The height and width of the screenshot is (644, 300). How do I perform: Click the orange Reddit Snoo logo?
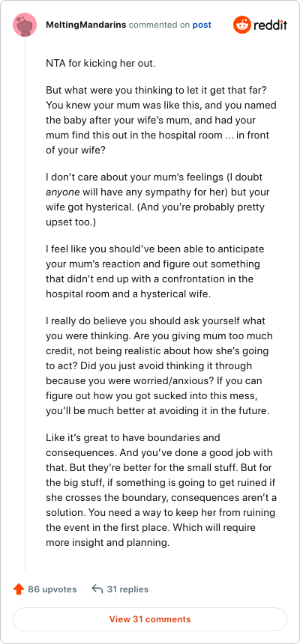[242, 25]
